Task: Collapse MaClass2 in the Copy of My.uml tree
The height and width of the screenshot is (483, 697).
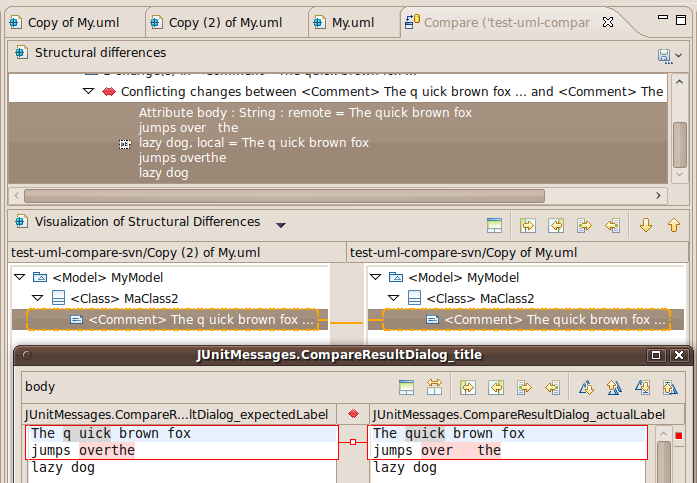Action: coord(394,298)
